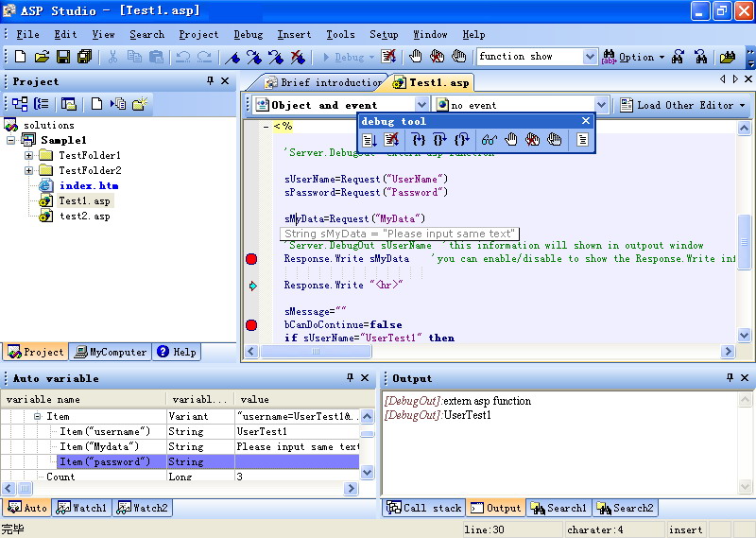
Task: Open the 'no event' dropdown list
Action: 601,105
